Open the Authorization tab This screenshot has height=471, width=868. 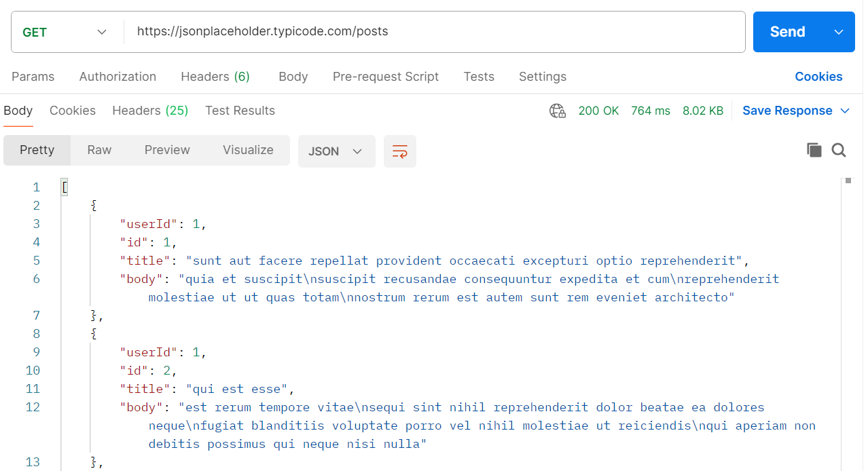pos(117,77)
